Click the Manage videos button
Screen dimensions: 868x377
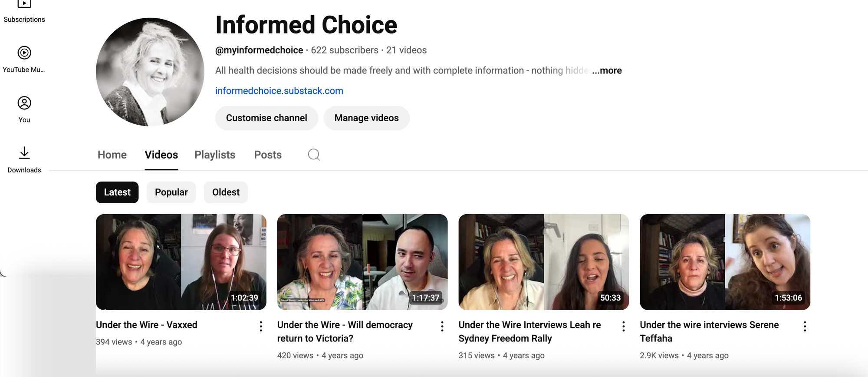366,118
